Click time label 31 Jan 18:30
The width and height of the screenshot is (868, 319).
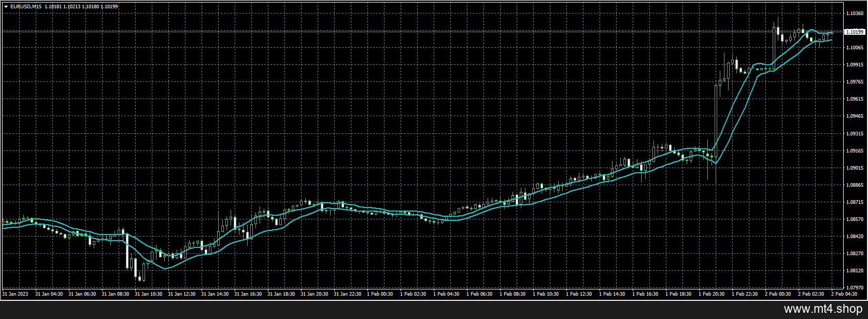point(281,294)
